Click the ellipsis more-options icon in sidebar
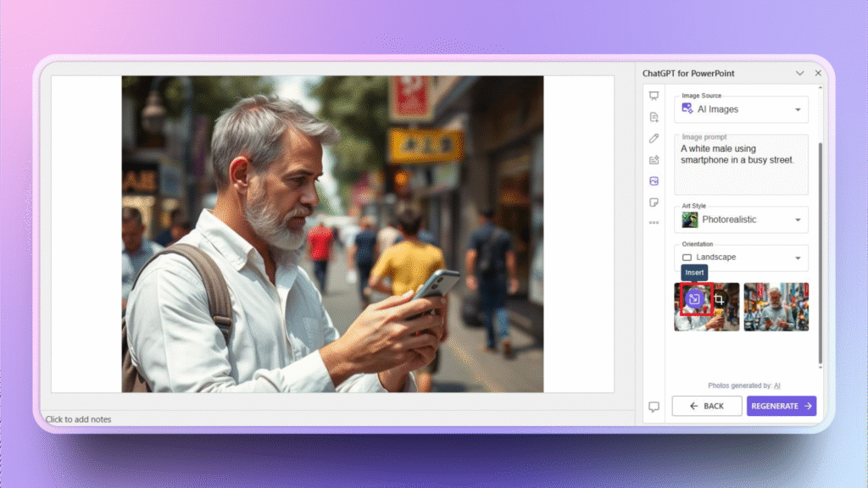868x488 pixels. [x=654, y=222]
